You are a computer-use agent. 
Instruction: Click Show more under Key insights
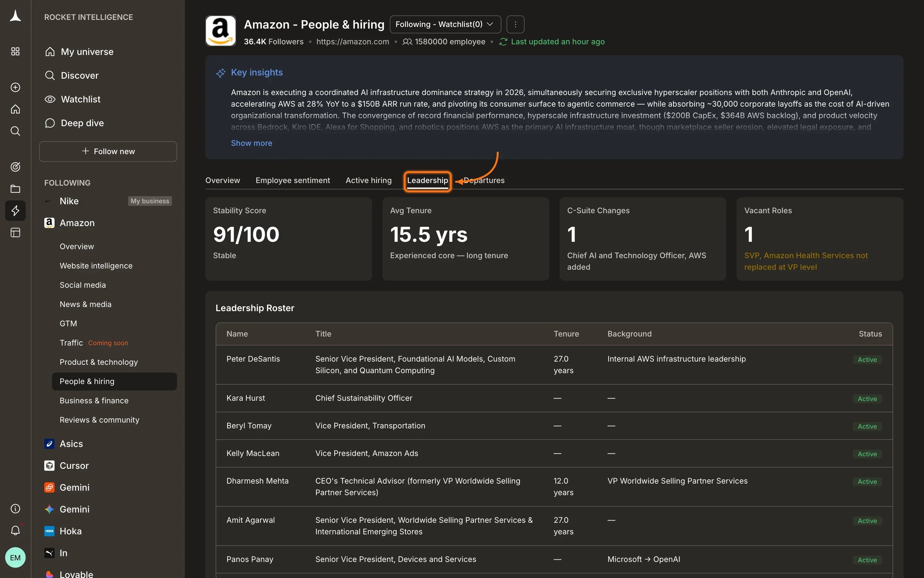coord(251,143)
